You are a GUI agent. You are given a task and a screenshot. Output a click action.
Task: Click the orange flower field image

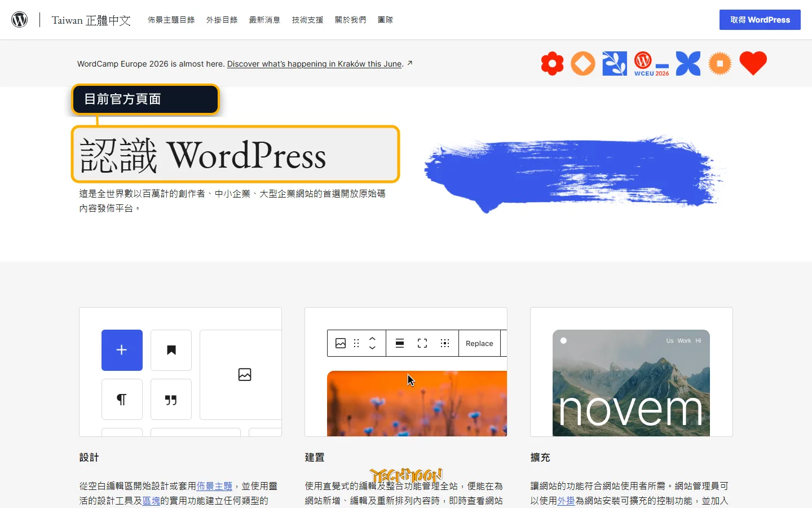coord(417,404)
